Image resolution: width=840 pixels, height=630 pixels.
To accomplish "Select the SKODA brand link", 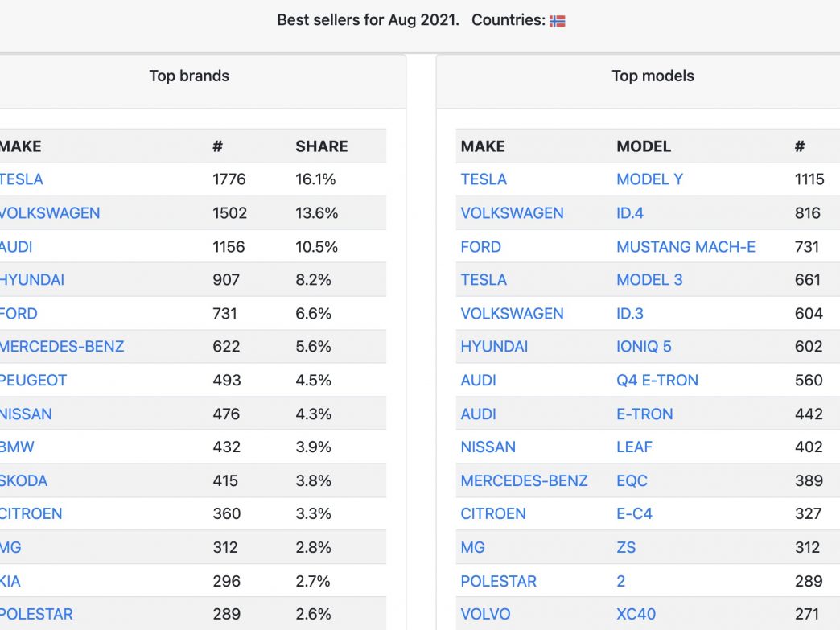I will tap(23, 480).
